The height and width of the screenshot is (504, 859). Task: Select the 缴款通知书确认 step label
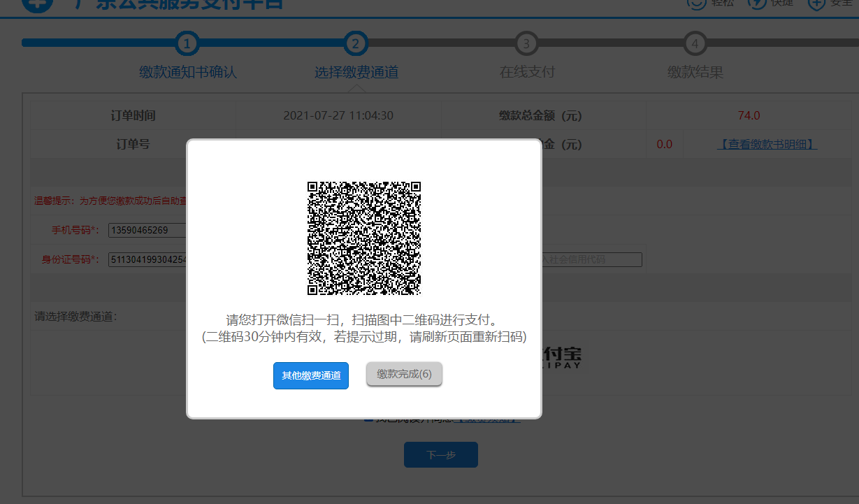point(188,72)
